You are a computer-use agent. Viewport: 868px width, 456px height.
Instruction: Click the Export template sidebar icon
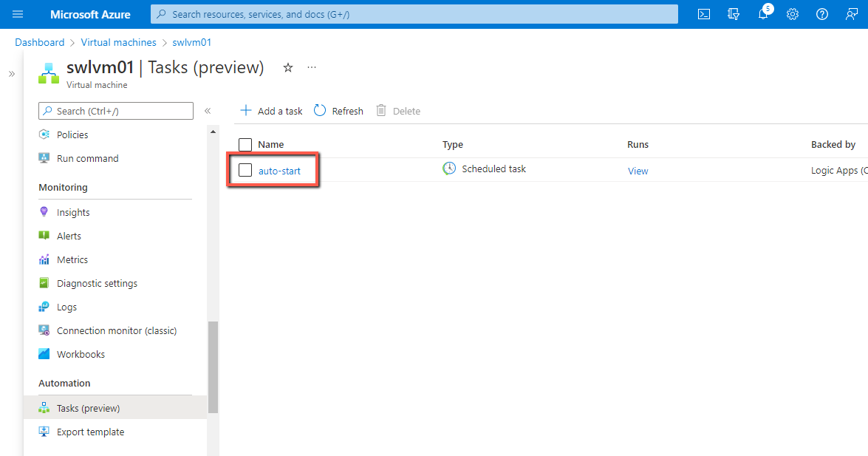[x=44, y=432]
